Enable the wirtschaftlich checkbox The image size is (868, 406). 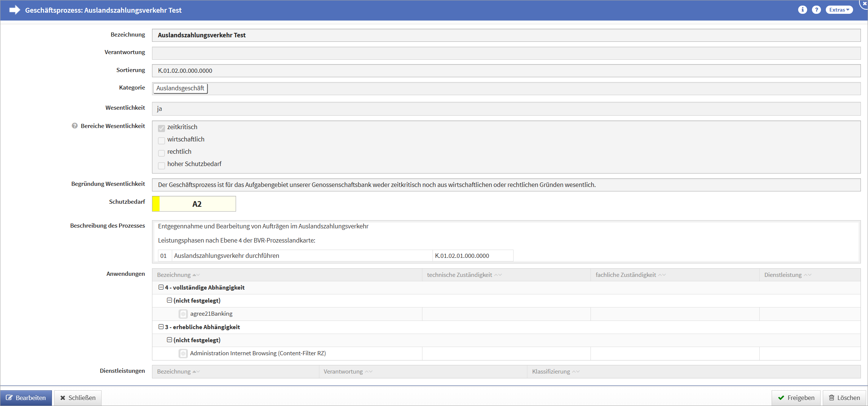(161, 140)
